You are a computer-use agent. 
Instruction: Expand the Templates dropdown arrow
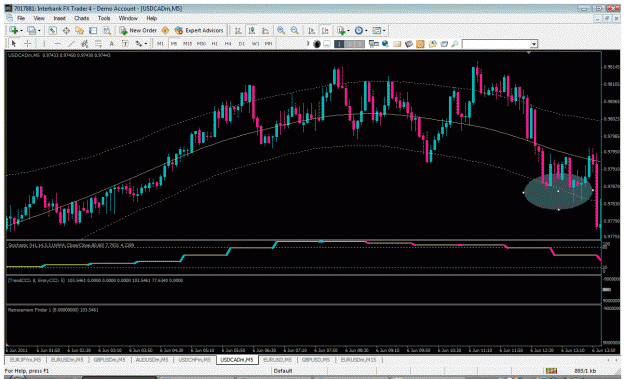point(384,31)
